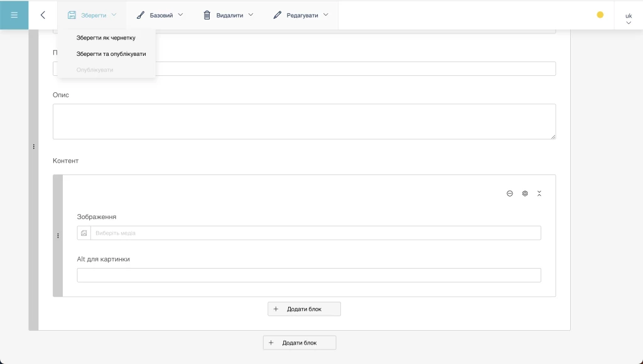Click the pencil icon next to Редагувати
Screen dimensions: 643x364
coord(276,14)
